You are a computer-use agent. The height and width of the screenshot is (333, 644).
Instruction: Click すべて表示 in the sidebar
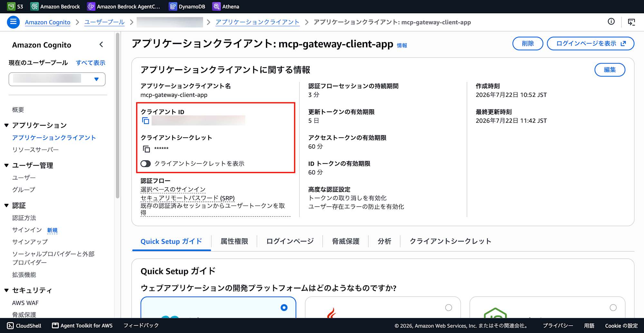90,63
